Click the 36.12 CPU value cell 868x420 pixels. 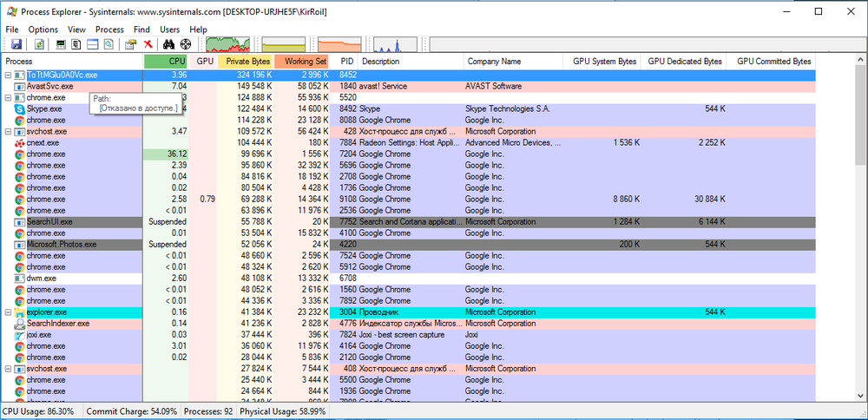[x=166, y=154]
